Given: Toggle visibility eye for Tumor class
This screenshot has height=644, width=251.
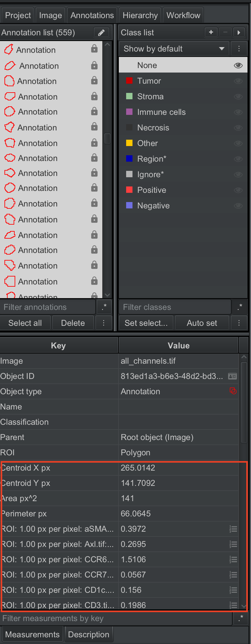Looking at the screenshot, I should point(238,81).
